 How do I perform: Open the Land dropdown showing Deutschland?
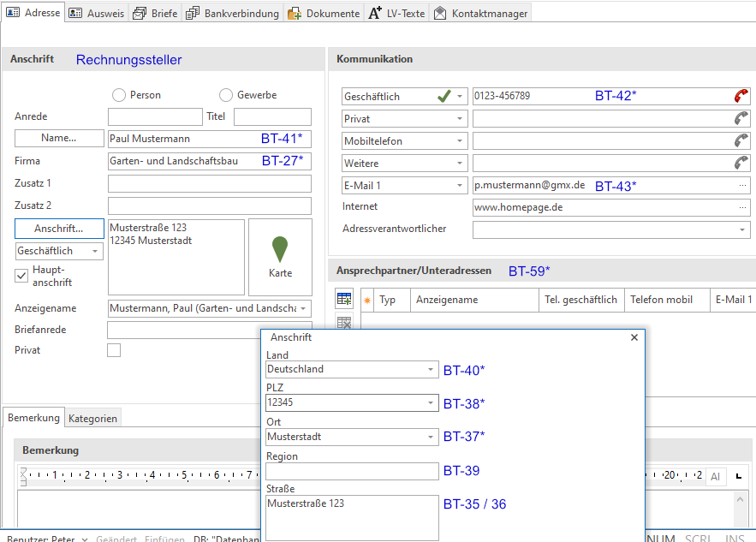click(430, 369)
